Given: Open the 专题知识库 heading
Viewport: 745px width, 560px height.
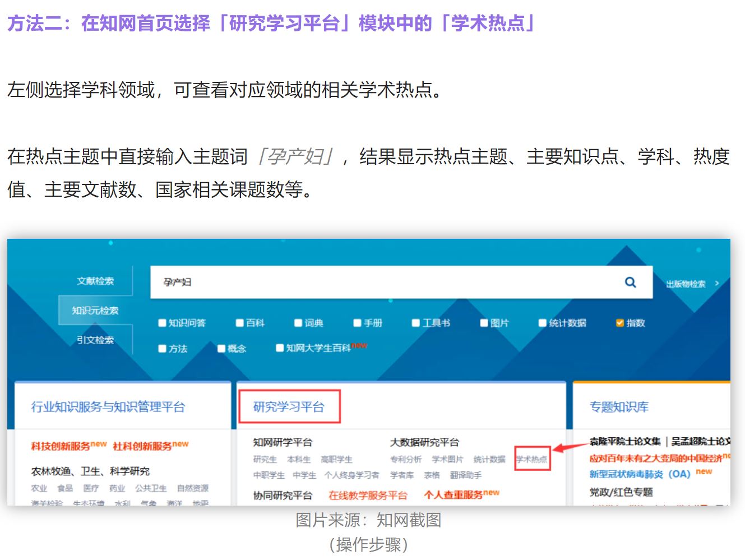Looking at the screenshot, I should click(619, 407).
